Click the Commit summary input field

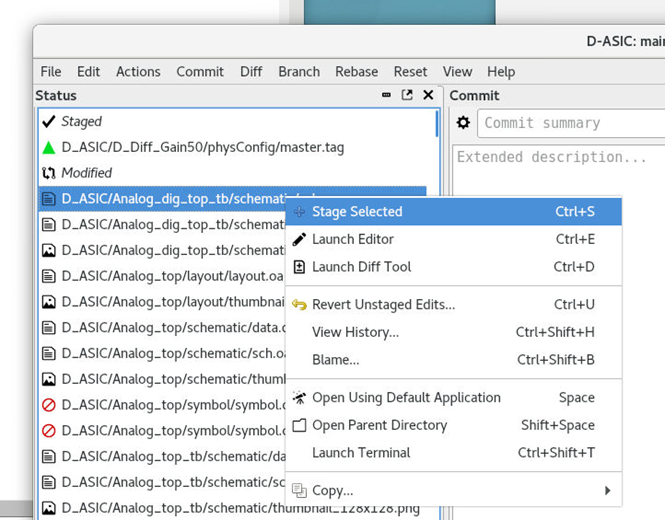(x=570, y=123)
